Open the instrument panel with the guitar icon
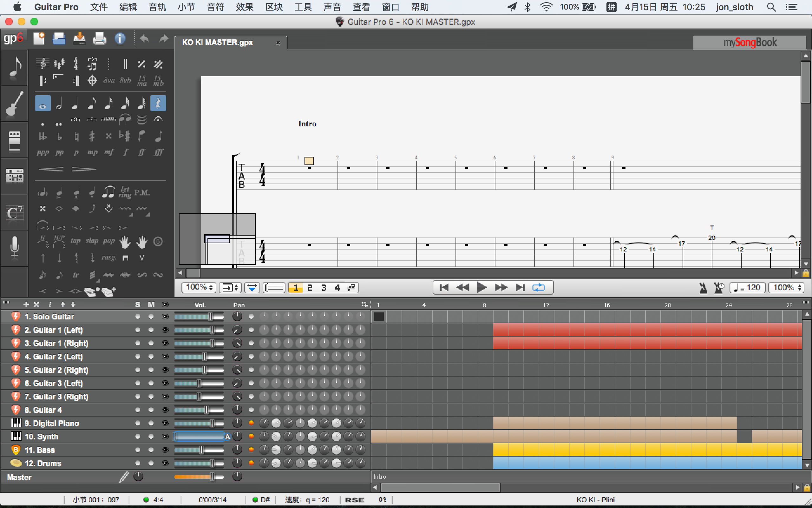This screenshot has height=508, width=812. pyautogui.click(x=14, y=104)
